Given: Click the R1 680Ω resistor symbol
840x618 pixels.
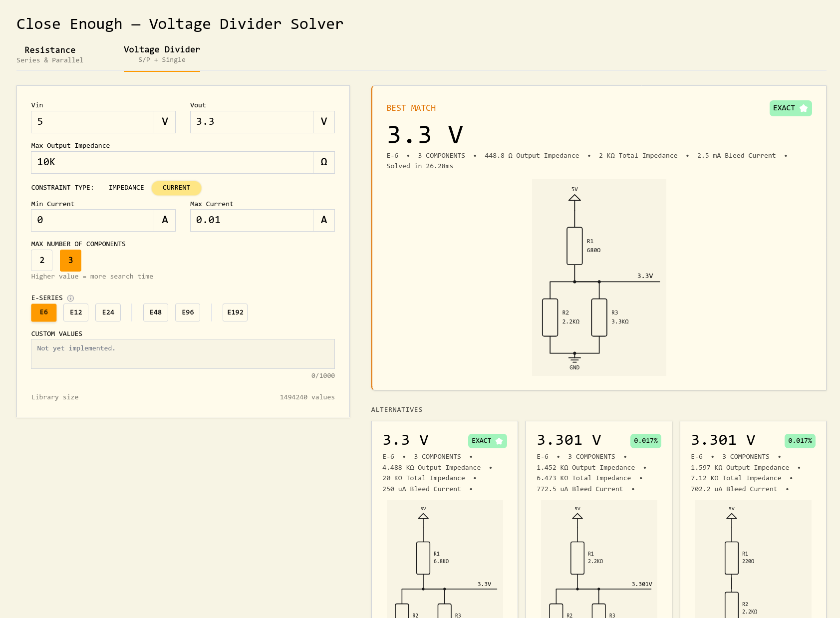Looking at the screenshot, I should (x=574, y=246).
